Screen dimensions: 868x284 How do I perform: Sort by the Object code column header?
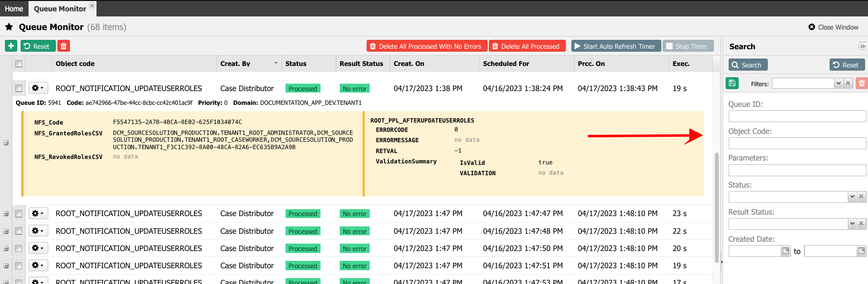[134, 63]
